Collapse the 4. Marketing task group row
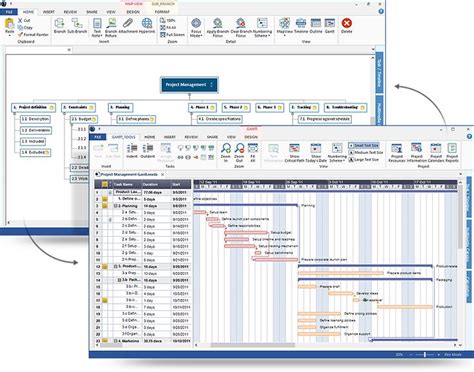The width and height of the screenshot is (474, 372). 116,341
